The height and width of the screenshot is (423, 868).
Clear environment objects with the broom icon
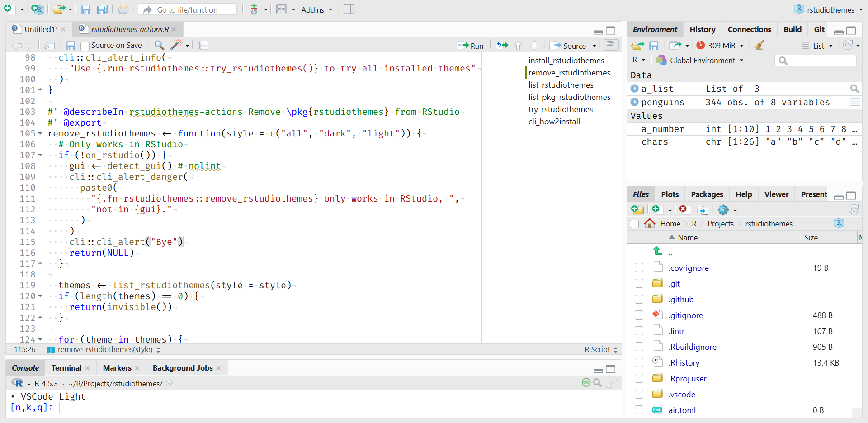(760, 45)
